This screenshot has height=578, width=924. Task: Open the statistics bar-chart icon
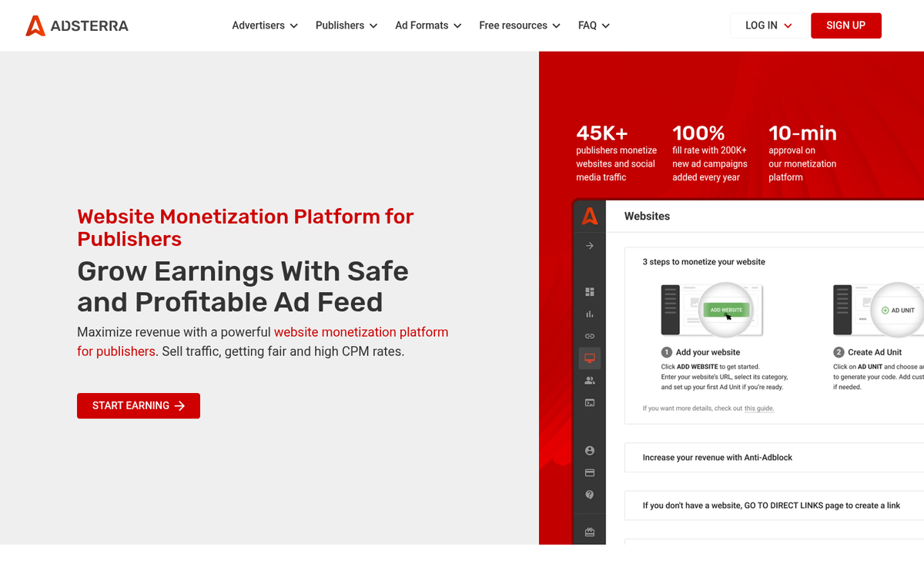(x=589, y=314)
